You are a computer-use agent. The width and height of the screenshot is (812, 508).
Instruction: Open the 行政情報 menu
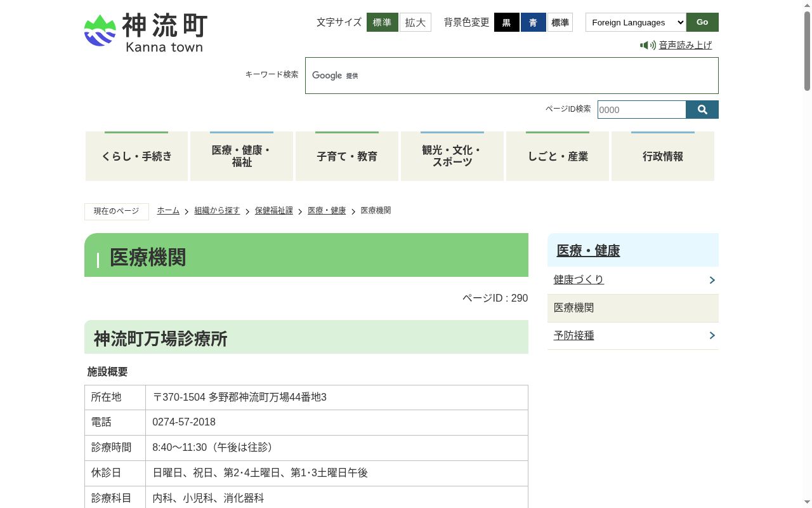point(663,156)
